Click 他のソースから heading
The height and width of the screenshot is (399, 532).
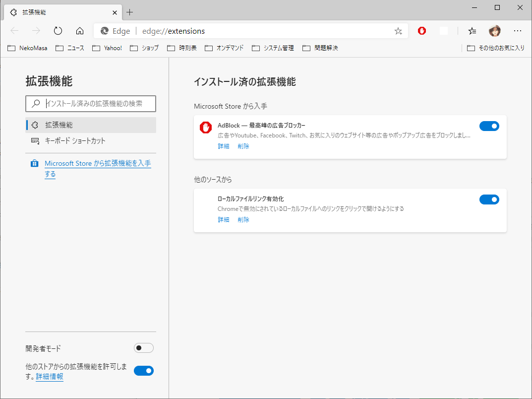[x=213, y=180]
